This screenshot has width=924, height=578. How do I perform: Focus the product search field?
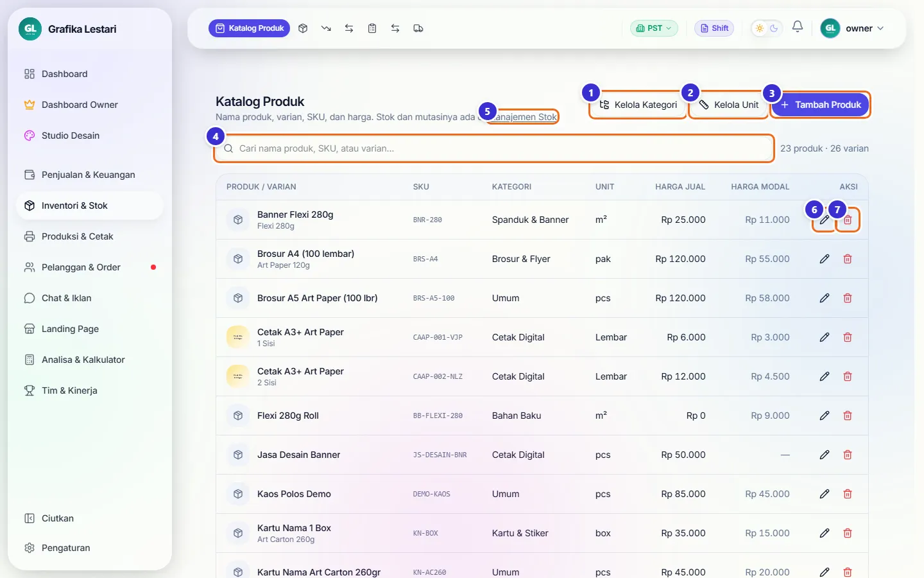pyautogui.click(x=494, y=148)
